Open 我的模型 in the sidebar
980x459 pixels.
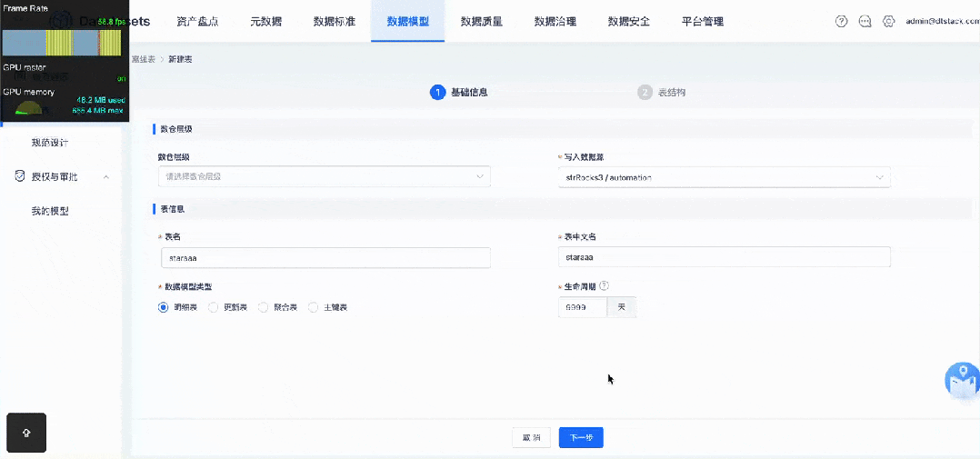pyautogui.click(x=50, y=211)
